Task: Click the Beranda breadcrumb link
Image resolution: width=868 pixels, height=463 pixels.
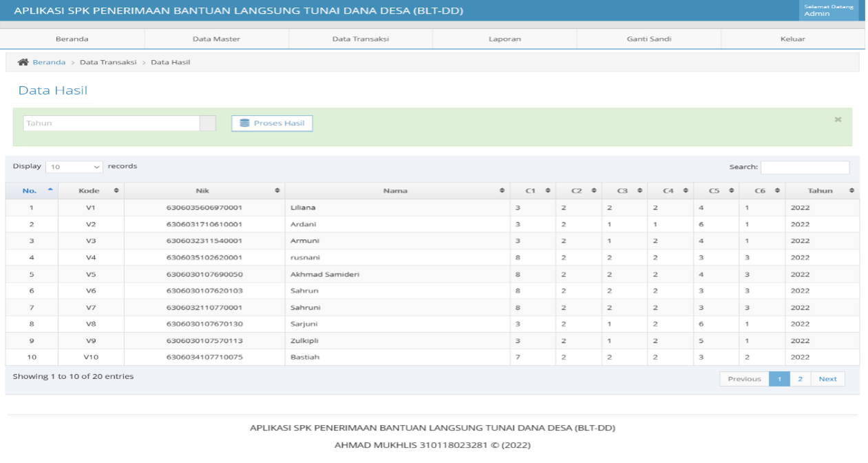Action: pyautogui.click(x=49, y=62)
